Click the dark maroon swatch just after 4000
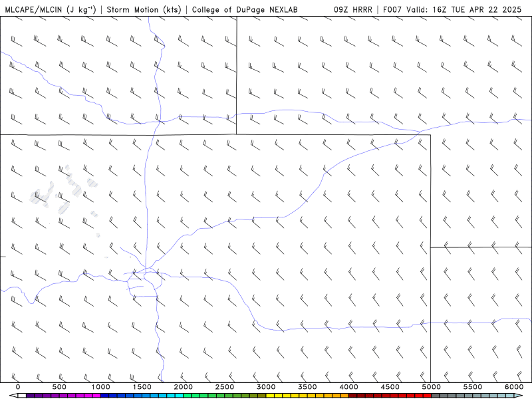 click(353, 396)
